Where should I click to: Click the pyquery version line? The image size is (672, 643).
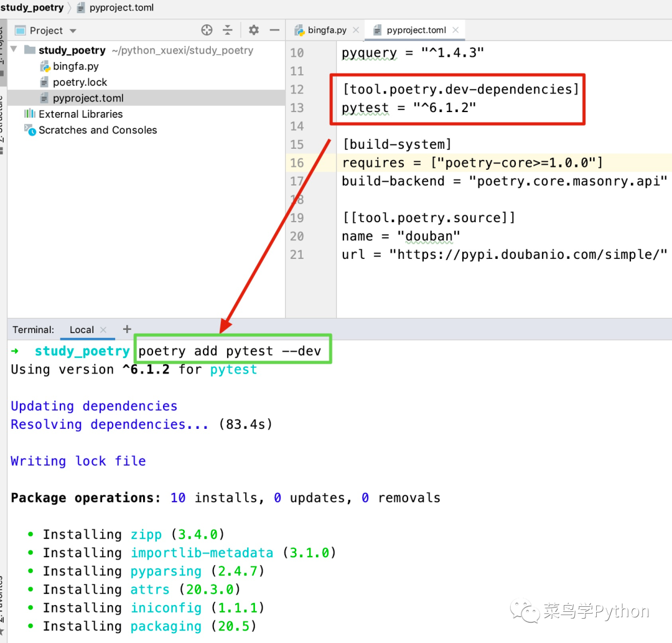(413, 53)
